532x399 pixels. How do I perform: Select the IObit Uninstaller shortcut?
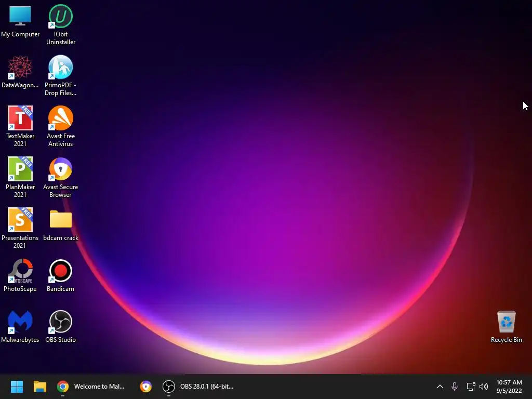(x=61, y=25)
